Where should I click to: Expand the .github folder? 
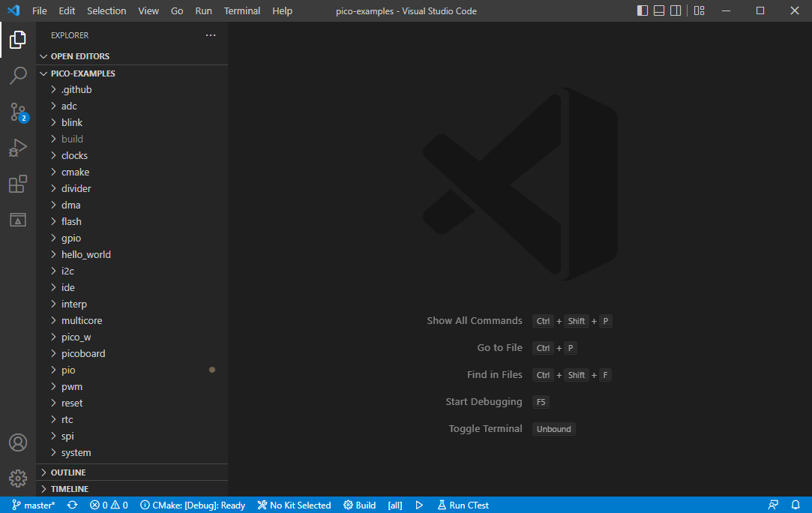pyautogui.click(x=132, y=90)
